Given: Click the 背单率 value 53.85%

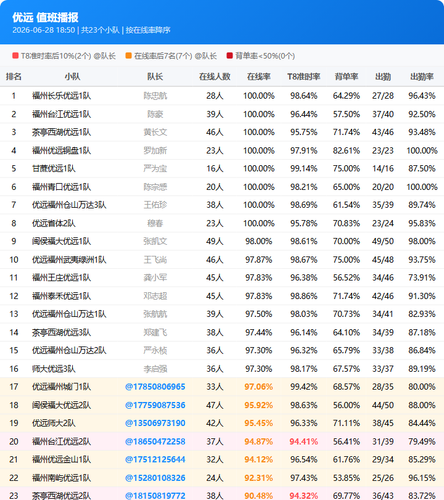Looking at the screenshot, I should (x=346, y=478).
